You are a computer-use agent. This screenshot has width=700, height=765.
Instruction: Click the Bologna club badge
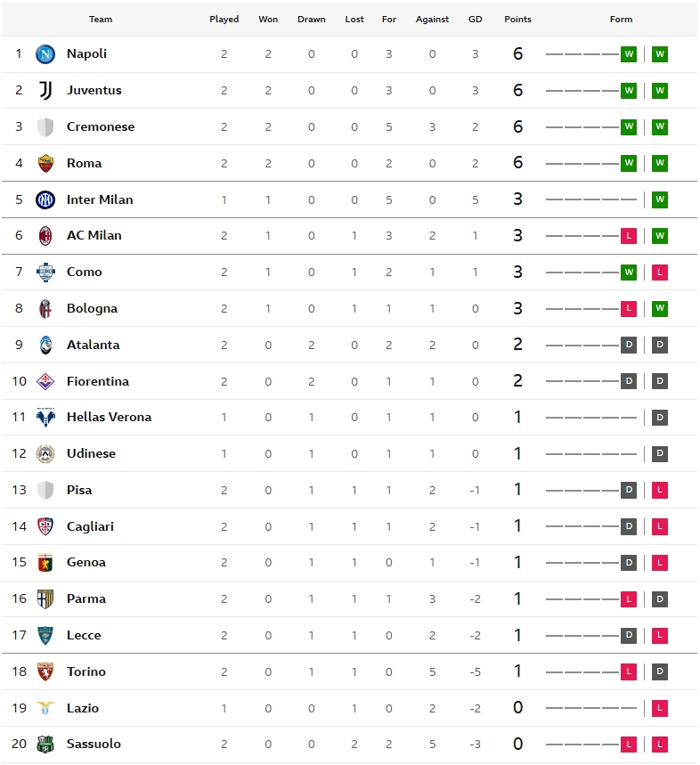pyautogui.click(x=45, y=309)
